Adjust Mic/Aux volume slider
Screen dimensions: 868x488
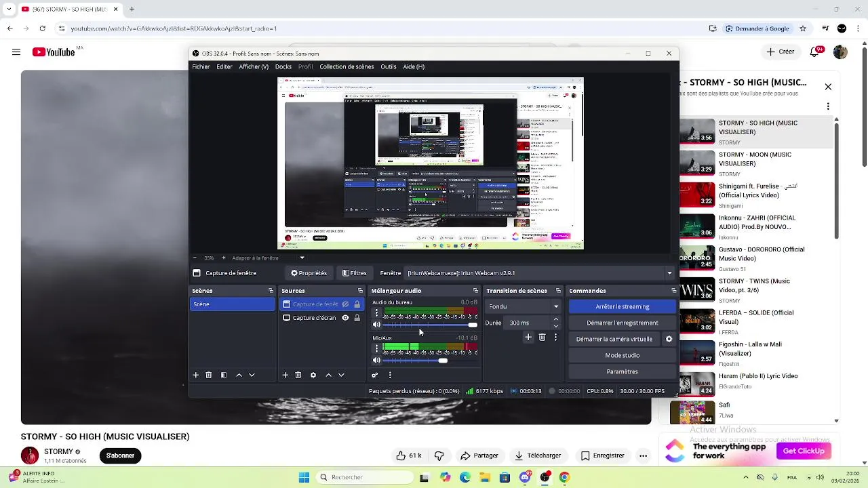431,361
